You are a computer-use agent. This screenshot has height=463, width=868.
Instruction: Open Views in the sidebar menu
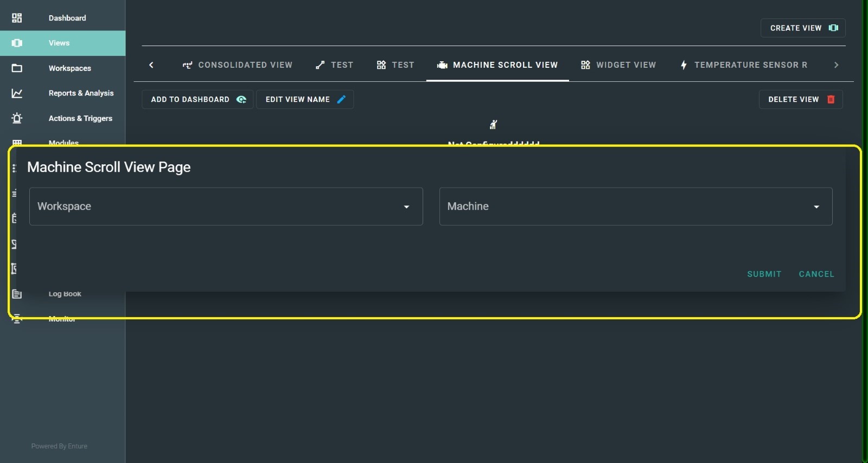(59, 43)
